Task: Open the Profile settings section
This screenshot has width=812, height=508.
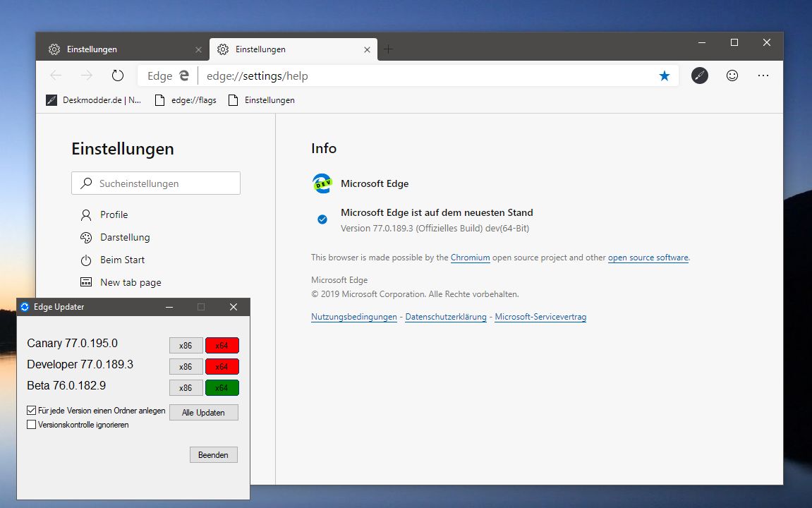Action: [x=114, y=215]
